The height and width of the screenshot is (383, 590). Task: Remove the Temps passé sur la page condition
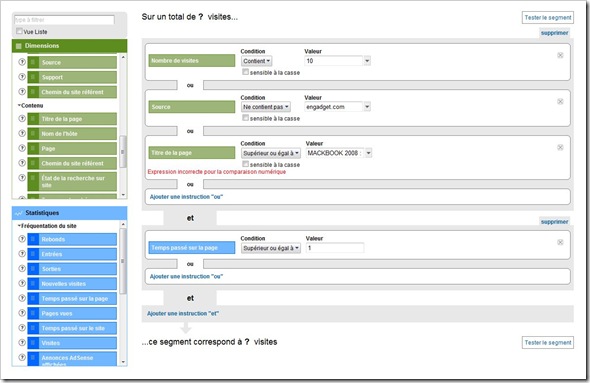click(560, 242)
